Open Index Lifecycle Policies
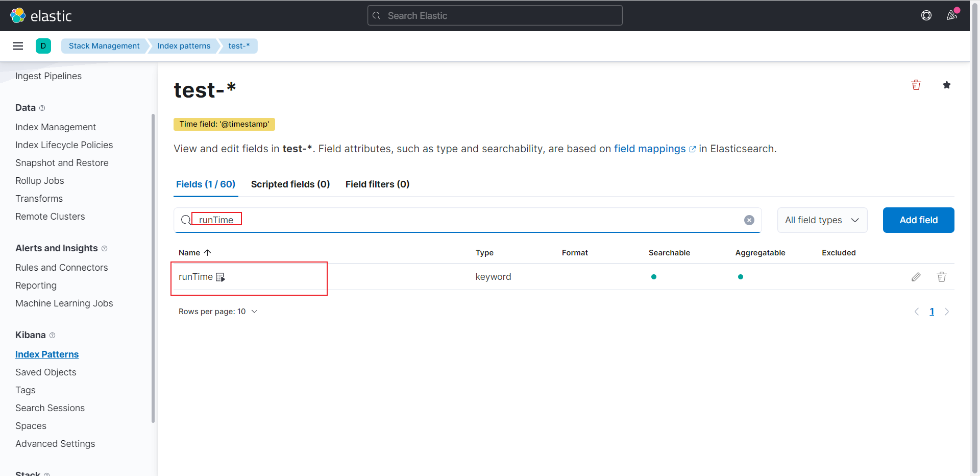980x476 pixels. (64, 145)
